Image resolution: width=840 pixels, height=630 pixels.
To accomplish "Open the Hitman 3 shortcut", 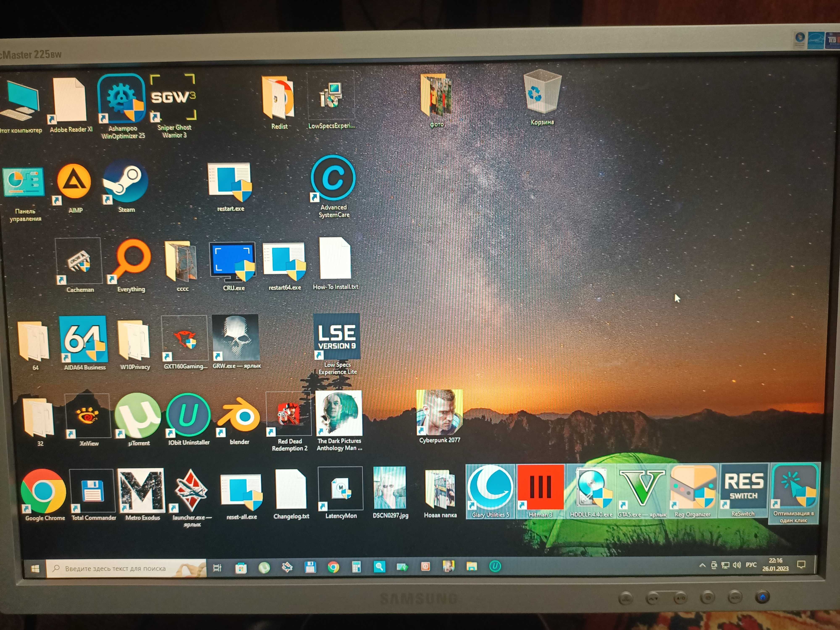I will (540, 491).
